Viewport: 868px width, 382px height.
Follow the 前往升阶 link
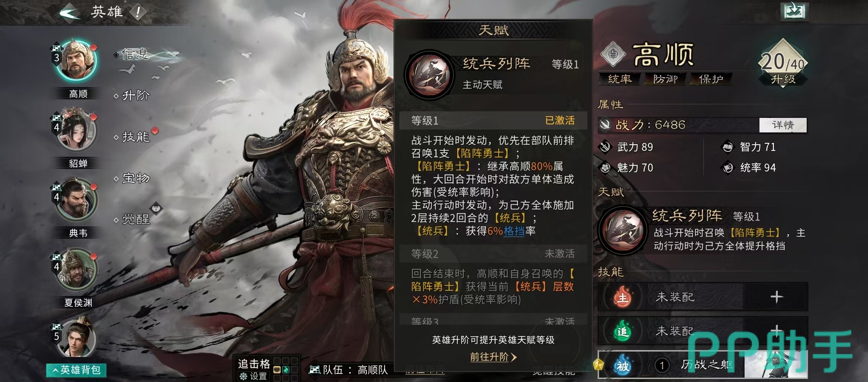tap(493, 357)
